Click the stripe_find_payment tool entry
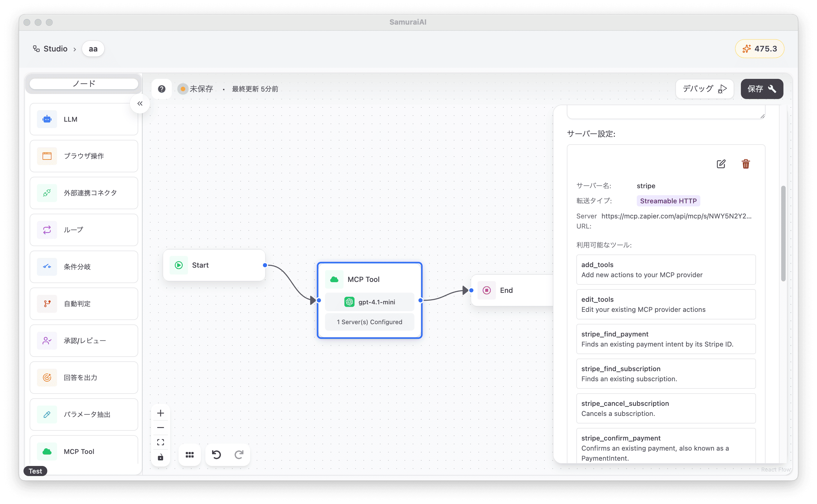Screen dimensions: 817x504 [x=666, y=339]
